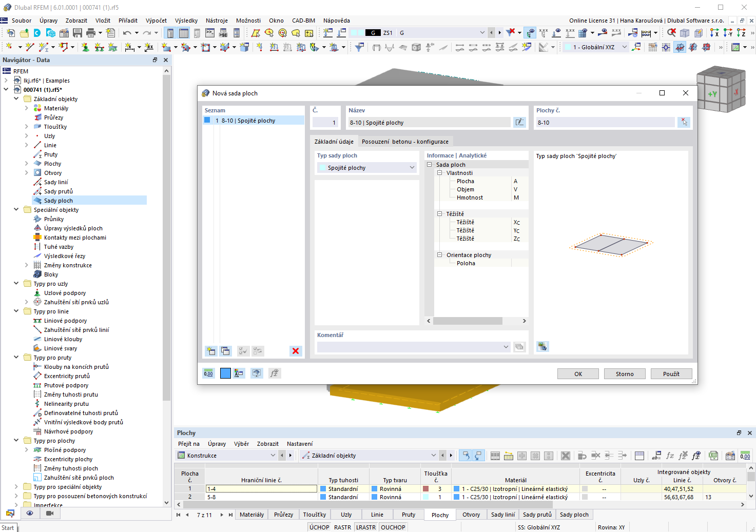Open the Nástroje menu

[x=217, y=21]
